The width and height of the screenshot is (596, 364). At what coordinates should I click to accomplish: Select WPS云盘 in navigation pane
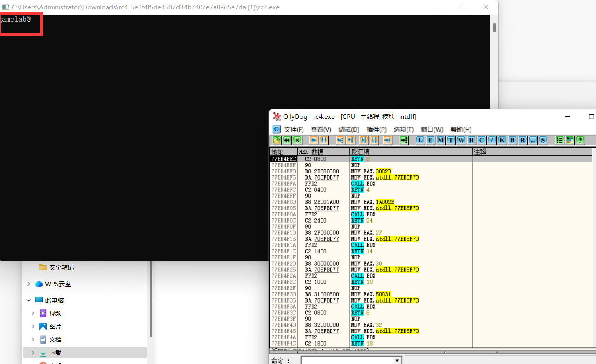[53, 284]
